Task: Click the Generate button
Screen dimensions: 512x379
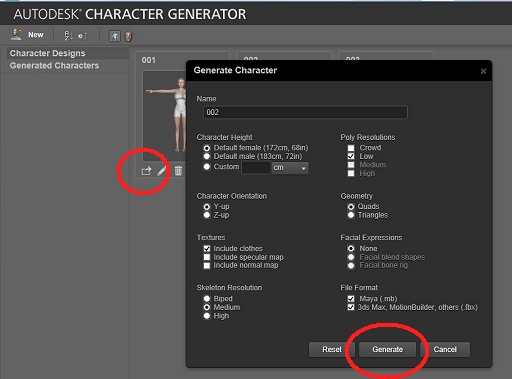Action: coord(388,349)
